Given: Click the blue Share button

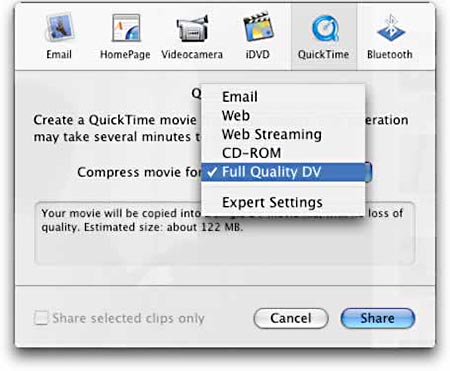Looking at the screenshot, I should click(x=378, y=318).
